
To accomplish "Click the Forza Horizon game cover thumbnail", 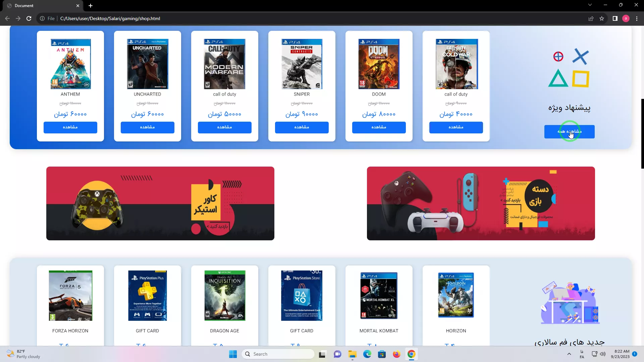I will coord(70,296).
